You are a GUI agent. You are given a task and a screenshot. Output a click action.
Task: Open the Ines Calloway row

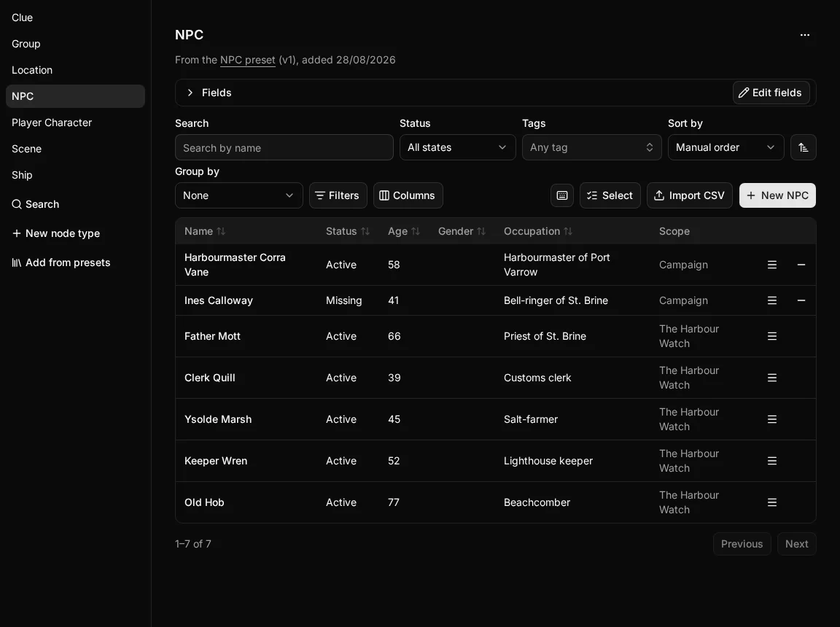[496, 300]
